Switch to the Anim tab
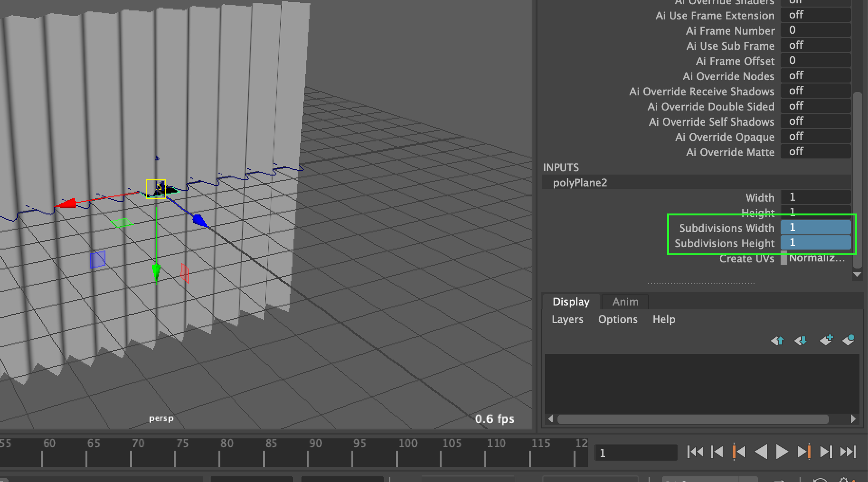 pyautogui.click(x=624, y=302)
